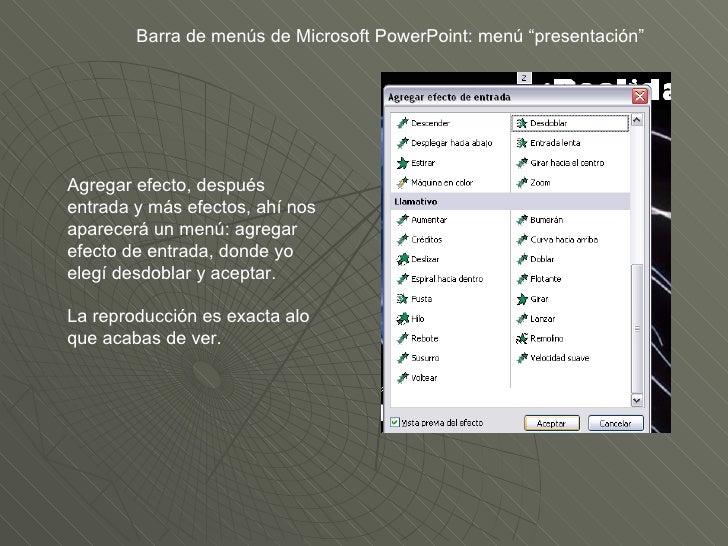Click the star icon next to Descender
Image resolution: width=728 pixels, height=546 pixels.
pos(403,123)
